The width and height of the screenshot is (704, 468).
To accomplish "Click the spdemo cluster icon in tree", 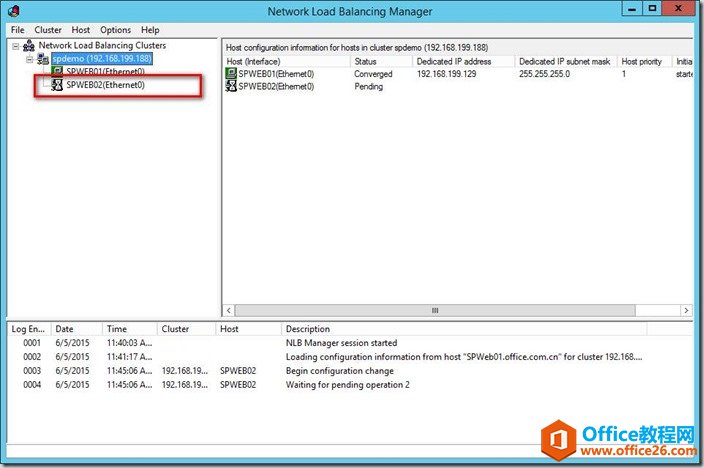I will [43, 58].
